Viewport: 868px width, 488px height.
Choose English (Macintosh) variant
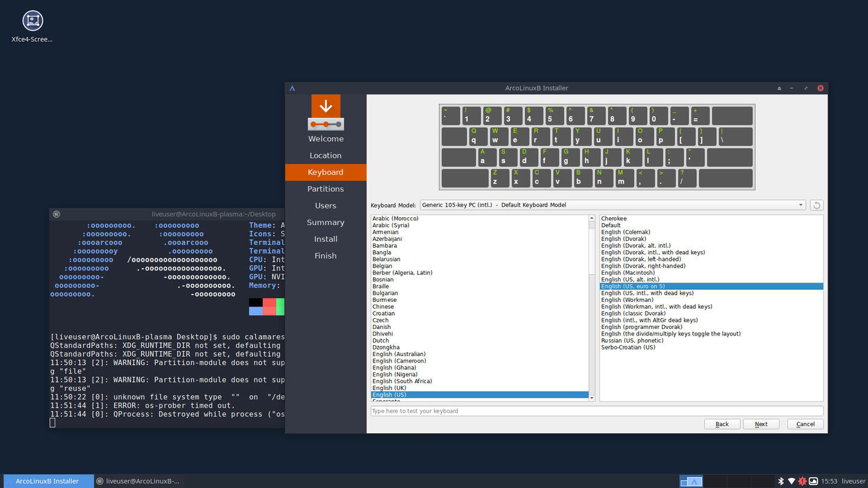tap(711, 273)
